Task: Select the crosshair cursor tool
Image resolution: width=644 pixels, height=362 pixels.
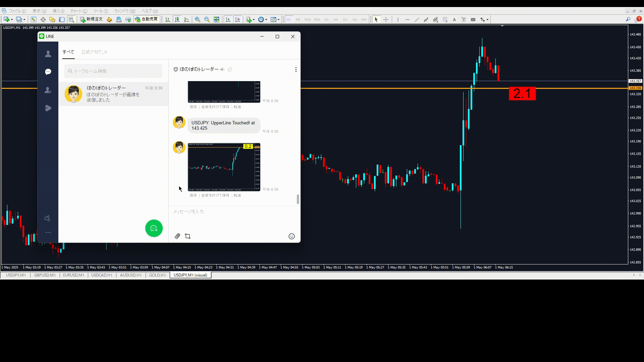Action: [386, 19]
